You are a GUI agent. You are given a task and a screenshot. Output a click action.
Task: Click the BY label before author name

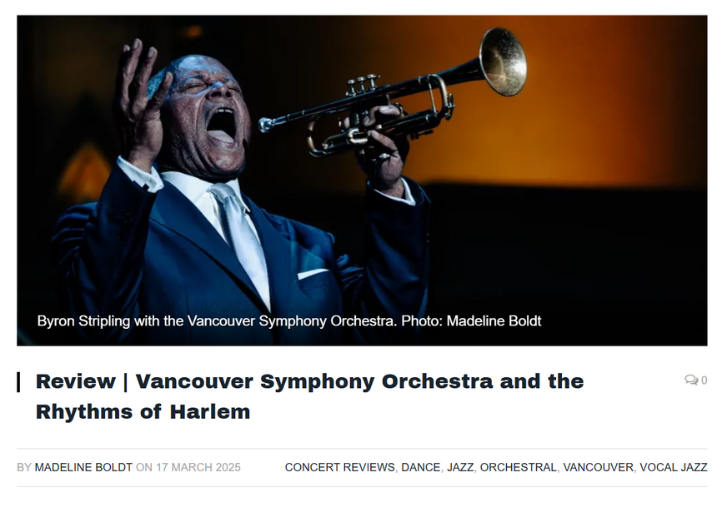pyautogui.click(x=24, y=467)
